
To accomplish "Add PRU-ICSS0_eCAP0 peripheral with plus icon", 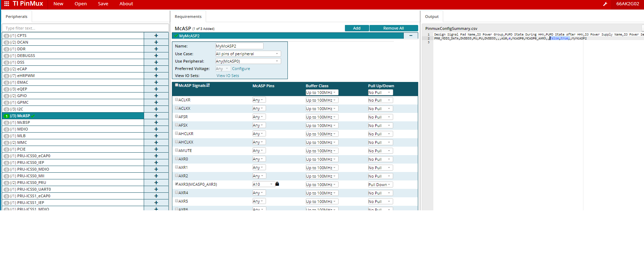I will tap(156, 156).
